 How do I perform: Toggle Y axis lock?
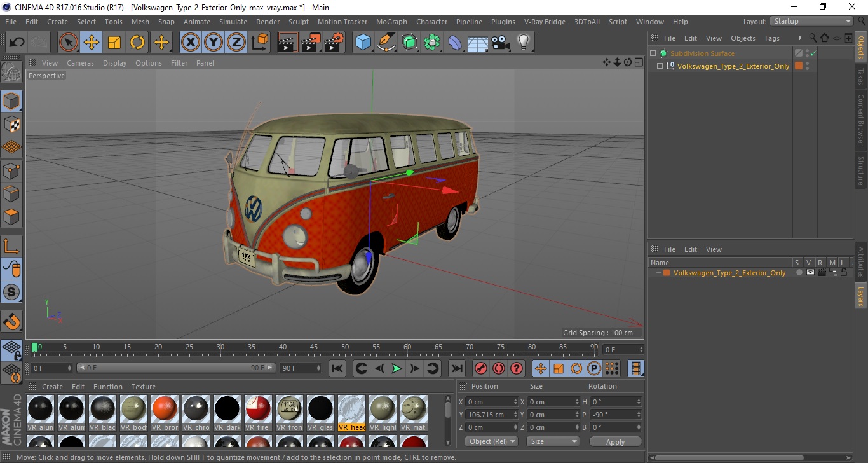tap(213, 43)
